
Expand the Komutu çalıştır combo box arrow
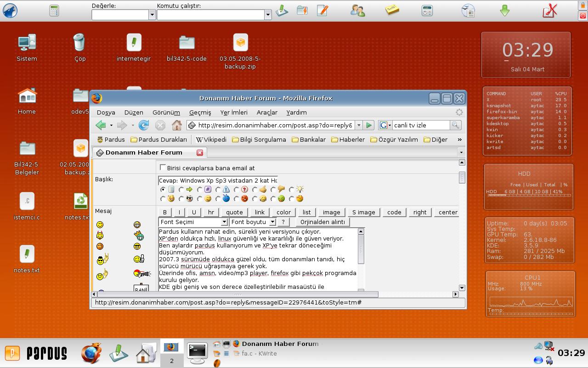[268, 15]
